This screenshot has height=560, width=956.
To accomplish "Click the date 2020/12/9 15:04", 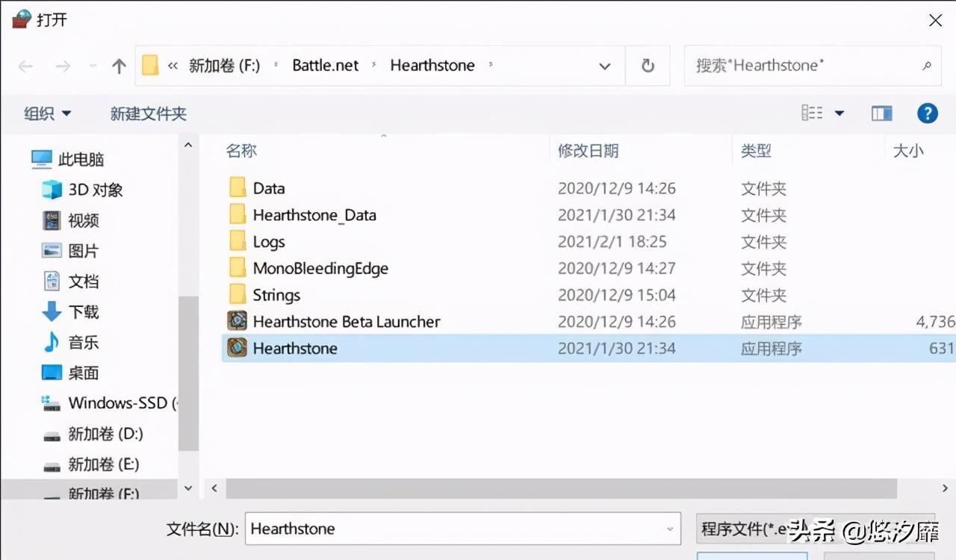I will 617,295.
